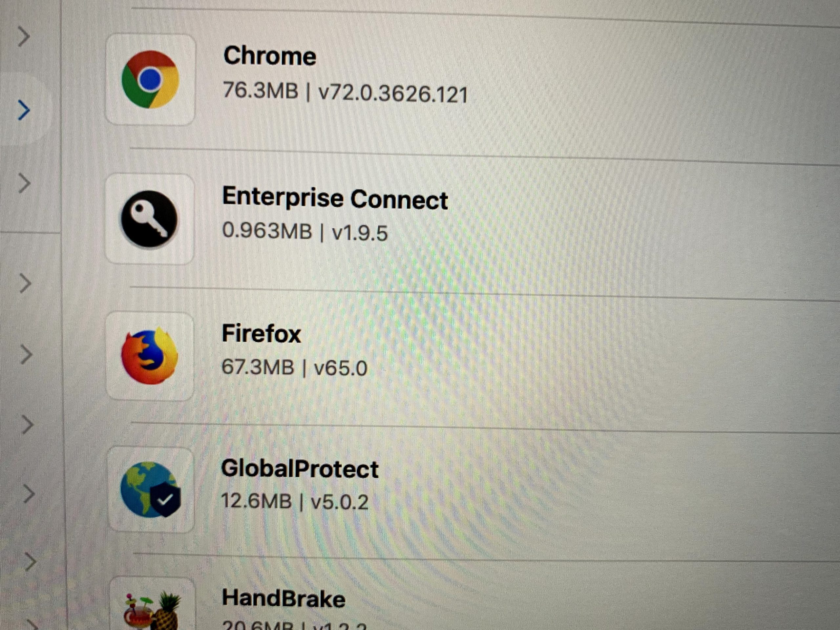Open the GlobalProtect globe shield icon
The width and height of the screenshot is (840, 630).
150,490
